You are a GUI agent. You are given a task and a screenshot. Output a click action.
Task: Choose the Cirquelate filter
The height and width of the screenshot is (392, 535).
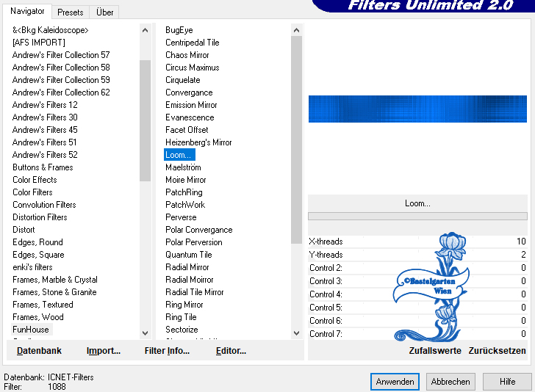pos(182,80)
